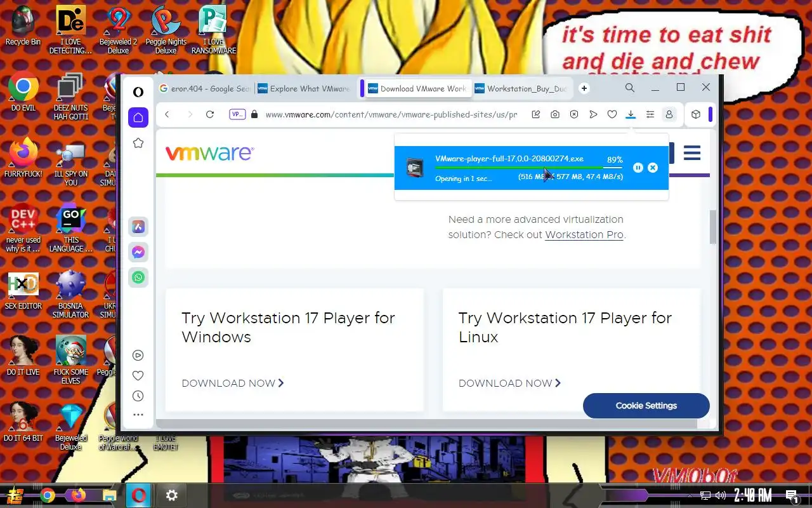Switch to the Explore What VMware tab
The height and width of the screenshot is (508, 812).
tap(304, 88)
